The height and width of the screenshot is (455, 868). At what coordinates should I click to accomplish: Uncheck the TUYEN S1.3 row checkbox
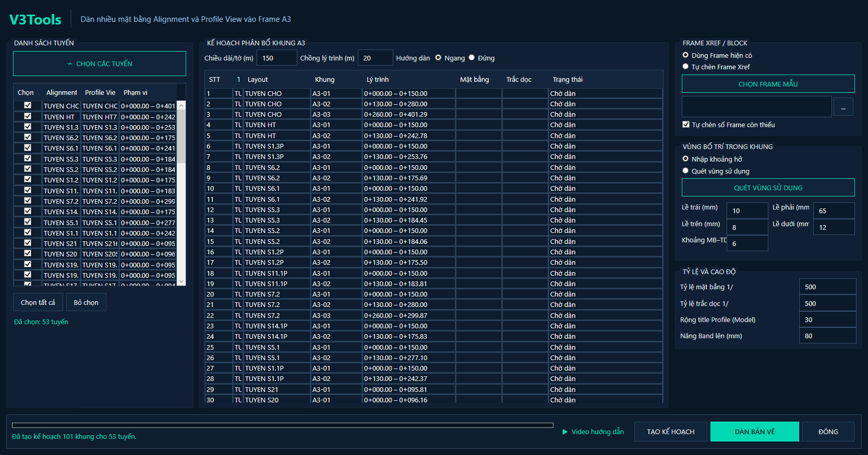pyautogui.click(x=28, y=127)
